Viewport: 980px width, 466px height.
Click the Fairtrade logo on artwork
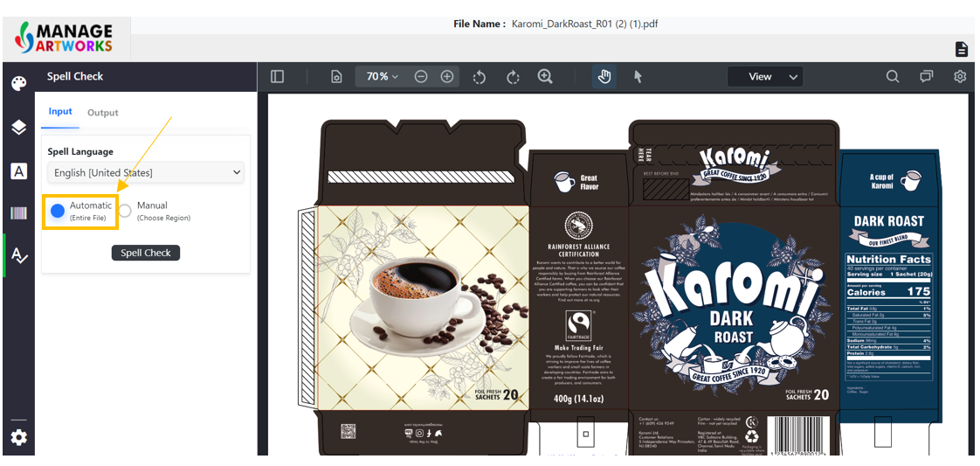[578, 326]
